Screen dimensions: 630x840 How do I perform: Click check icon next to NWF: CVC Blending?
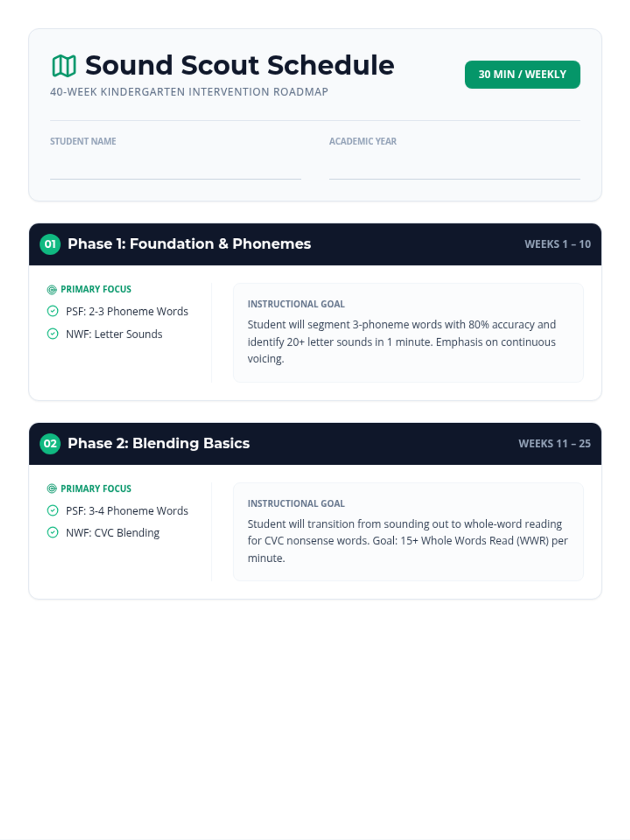point(52,532)
